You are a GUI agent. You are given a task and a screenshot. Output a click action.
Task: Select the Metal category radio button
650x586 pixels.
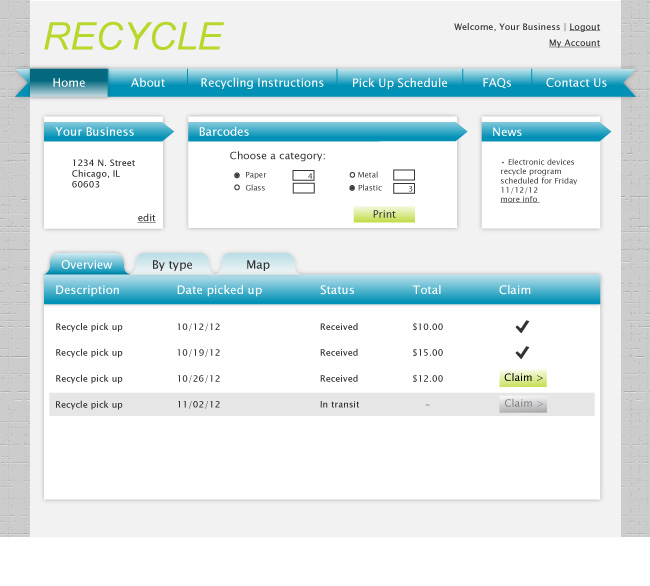tap(352, 175)
